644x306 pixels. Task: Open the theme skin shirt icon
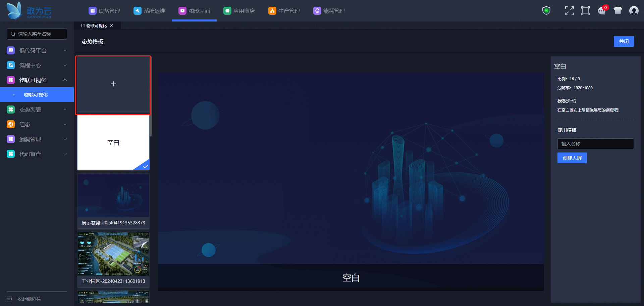point(618,11)
